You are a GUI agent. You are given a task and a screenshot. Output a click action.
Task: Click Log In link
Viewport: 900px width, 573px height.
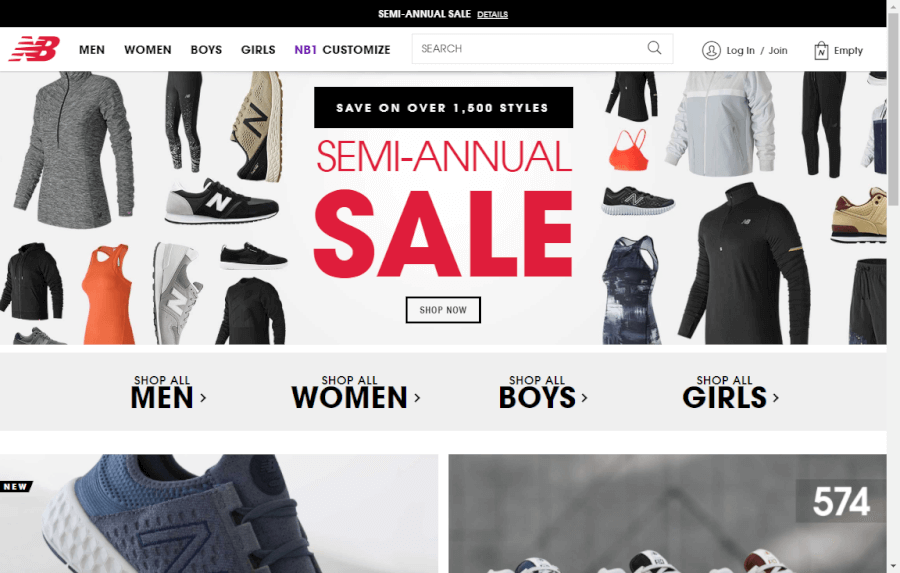tap(740, 51)
